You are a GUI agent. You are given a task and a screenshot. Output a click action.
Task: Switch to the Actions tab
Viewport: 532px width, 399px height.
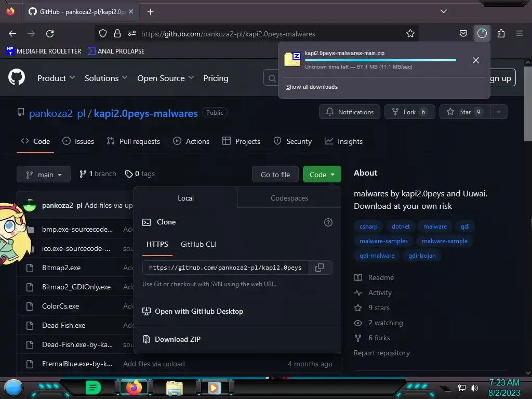click(x=191, y=141)
